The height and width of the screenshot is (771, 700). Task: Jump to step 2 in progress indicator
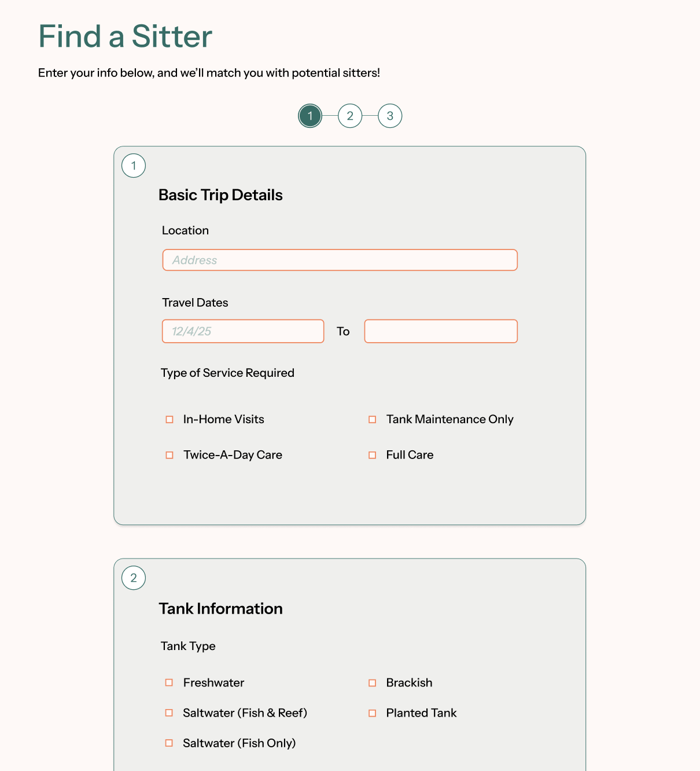tap(350, 116)
